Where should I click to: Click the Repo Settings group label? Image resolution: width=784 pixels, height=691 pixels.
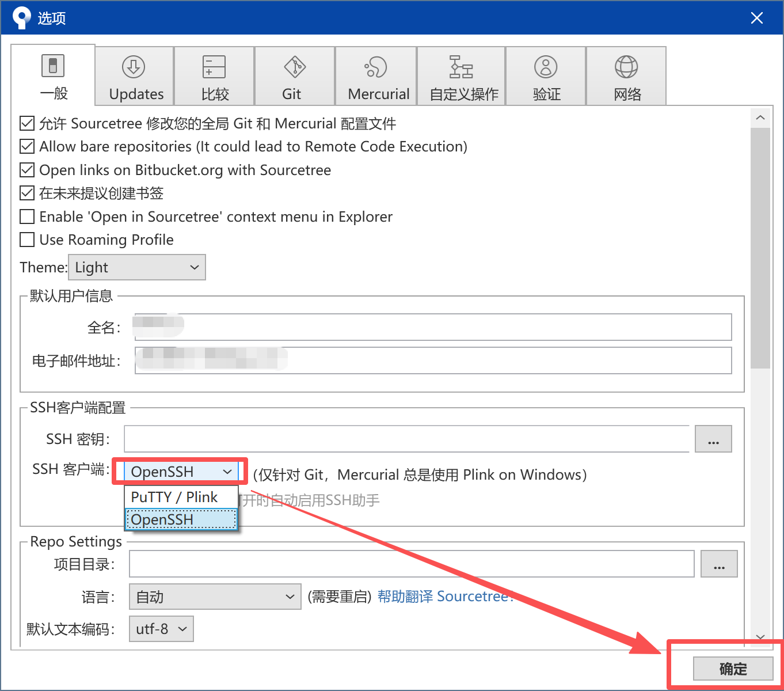point(76,542)
